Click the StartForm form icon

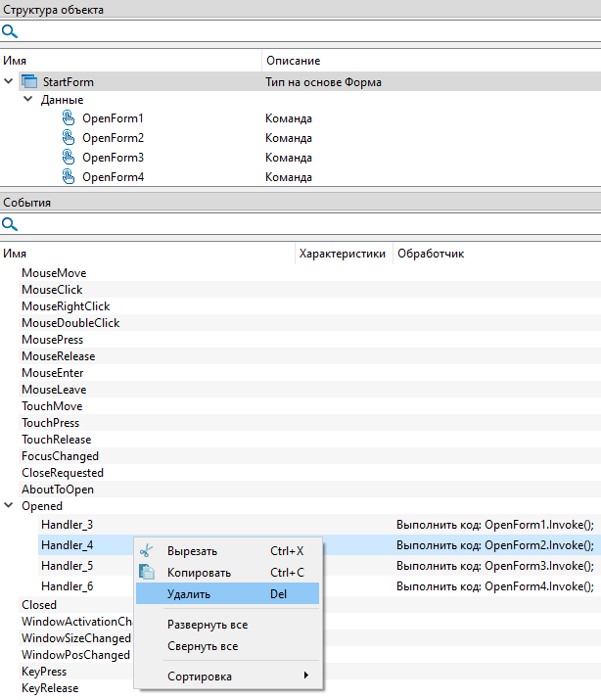pos(28,82)
